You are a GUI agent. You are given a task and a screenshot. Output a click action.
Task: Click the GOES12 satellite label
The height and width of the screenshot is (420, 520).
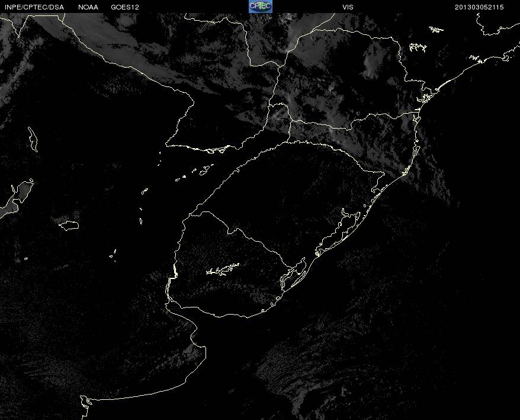coord(125,7)
